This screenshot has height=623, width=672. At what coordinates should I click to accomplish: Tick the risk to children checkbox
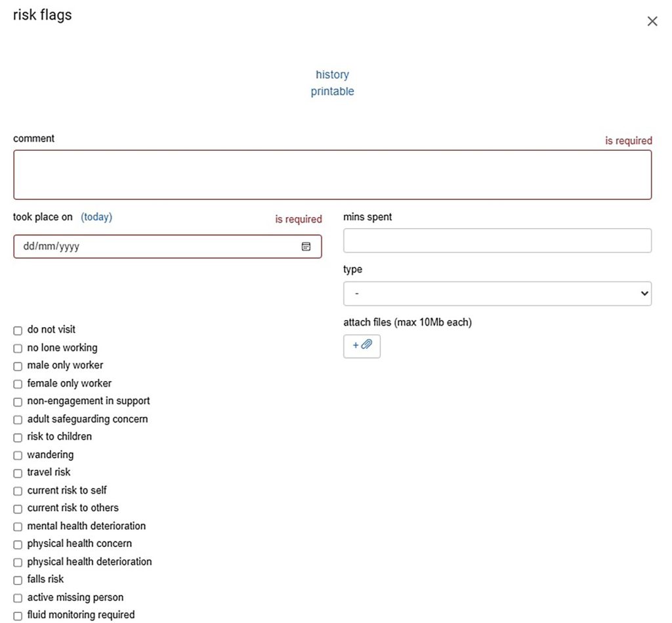tap(18, 437)
